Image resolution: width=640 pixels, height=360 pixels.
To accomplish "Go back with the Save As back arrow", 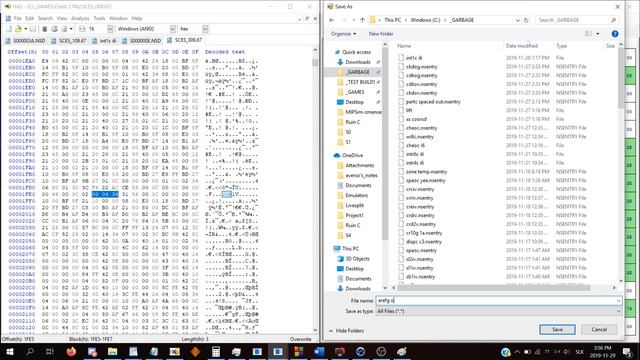I will (332, 20).
